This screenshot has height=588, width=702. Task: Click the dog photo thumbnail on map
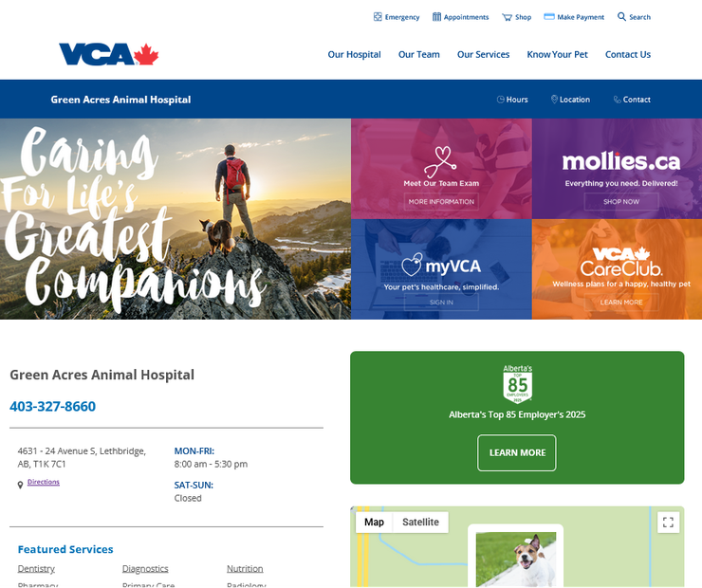(x=516, y=560)
